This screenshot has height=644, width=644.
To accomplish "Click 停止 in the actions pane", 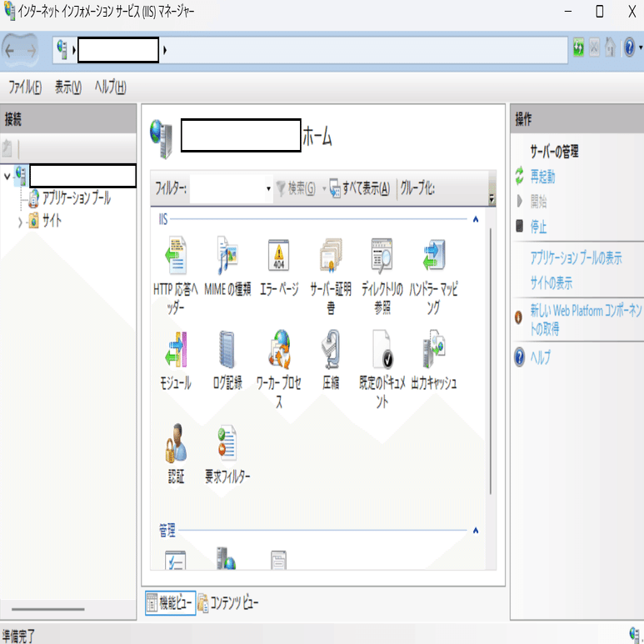I will tap(538, 227).
